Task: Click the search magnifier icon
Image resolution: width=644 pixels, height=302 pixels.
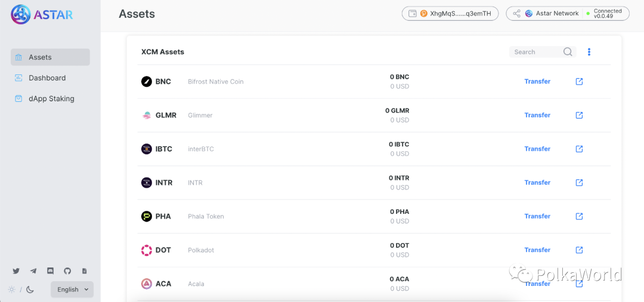Action: pyautogui.click(x=568, y=52)
